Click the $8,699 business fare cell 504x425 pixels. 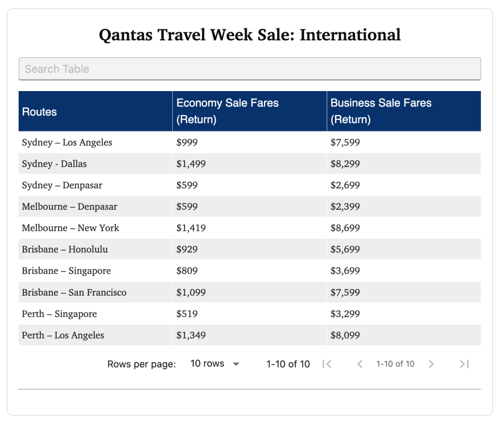pyautogui.click(x=345, y=228)
